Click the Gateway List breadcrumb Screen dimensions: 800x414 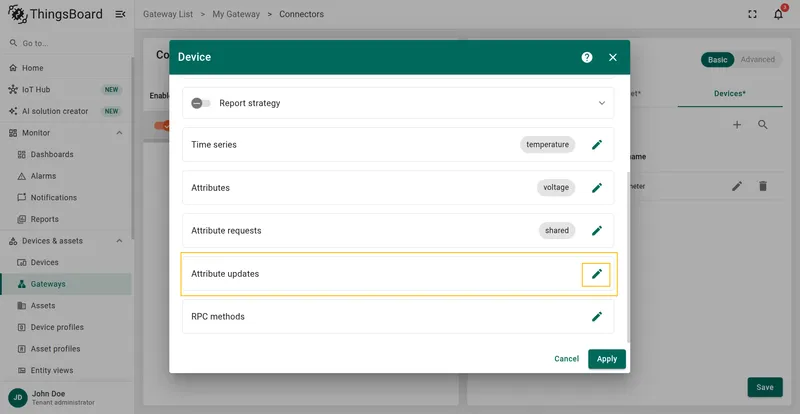168,14
